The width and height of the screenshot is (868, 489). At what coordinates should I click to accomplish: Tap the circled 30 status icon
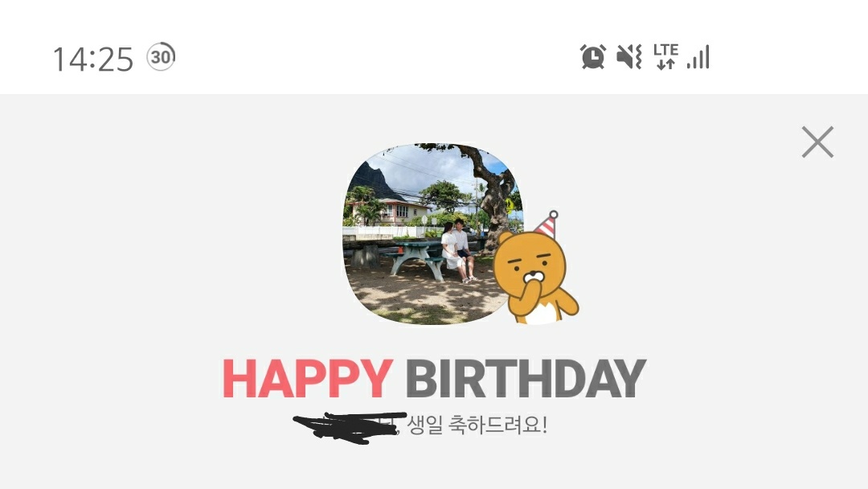tap(161, 56)
